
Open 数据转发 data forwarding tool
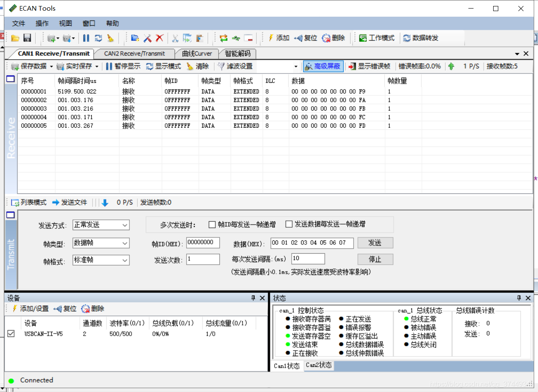[421, 38]
